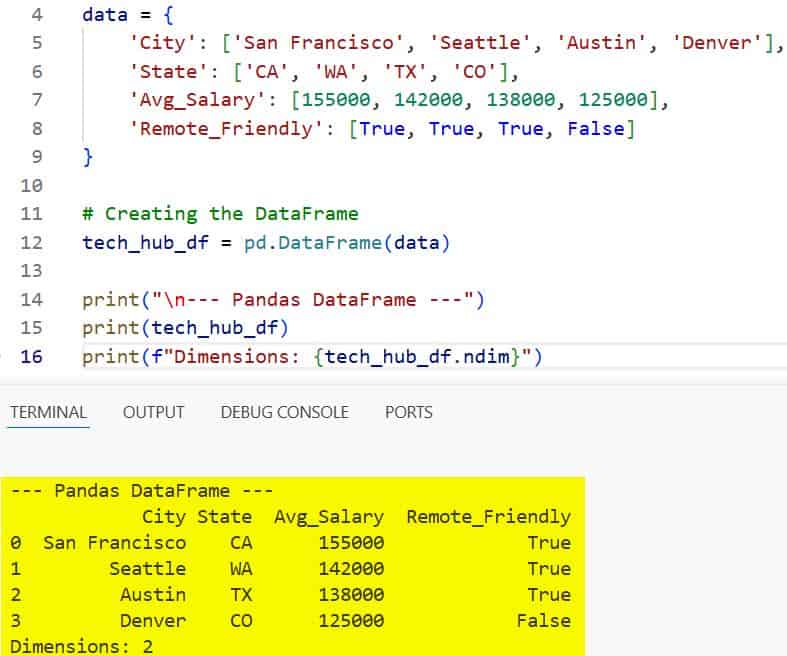This screenshot has width=787, height=656.
Task: Click the value 138000 in code
Action: pos(521,100)
